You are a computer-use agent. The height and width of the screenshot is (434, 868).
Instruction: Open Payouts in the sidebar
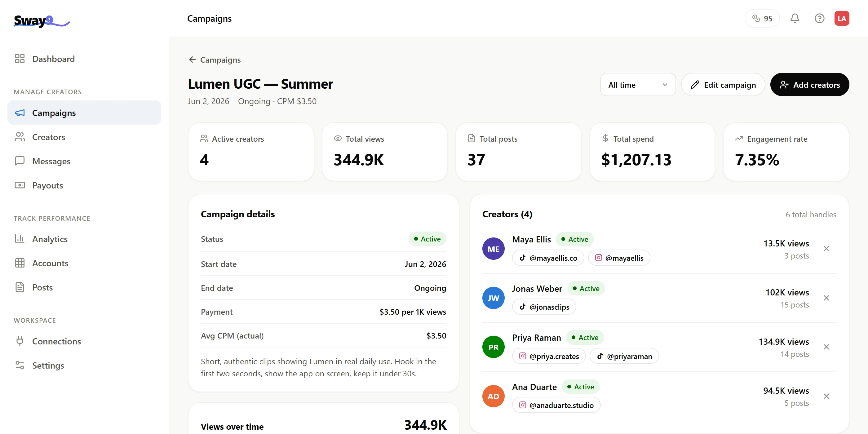(x=84, y=185)
